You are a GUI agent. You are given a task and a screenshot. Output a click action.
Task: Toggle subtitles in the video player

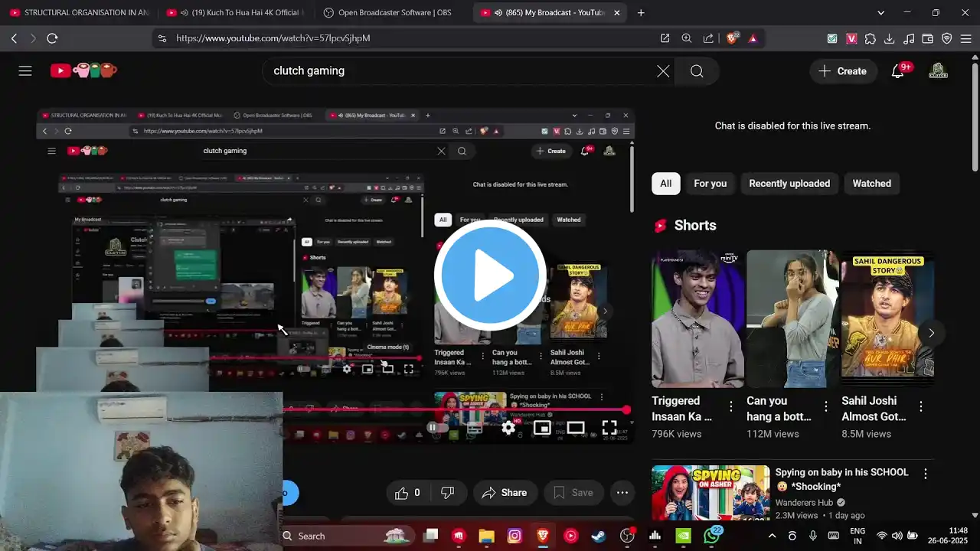coord(474,428)
